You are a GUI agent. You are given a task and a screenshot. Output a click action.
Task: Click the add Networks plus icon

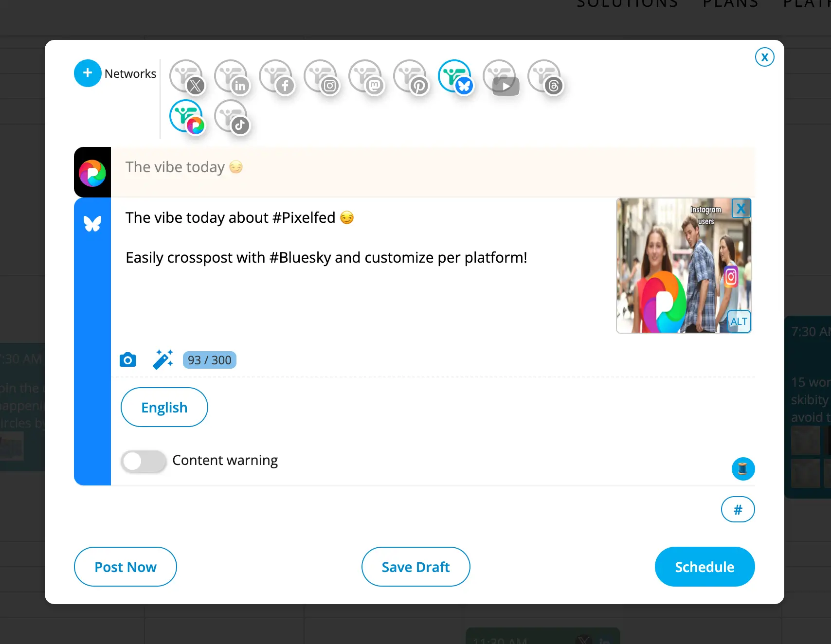(x=88, y=73)
